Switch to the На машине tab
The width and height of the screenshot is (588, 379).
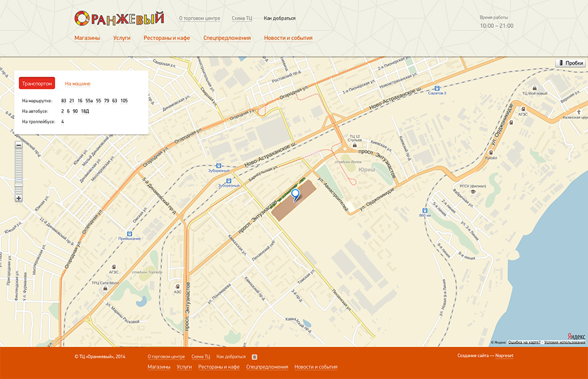point(78,84)
